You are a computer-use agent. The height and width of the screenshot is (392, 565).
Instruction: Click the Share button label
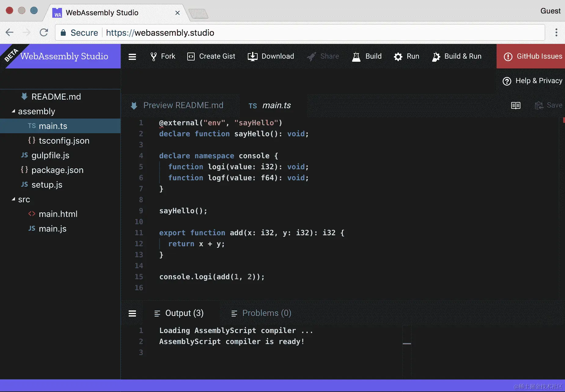[x=330, y=57]
